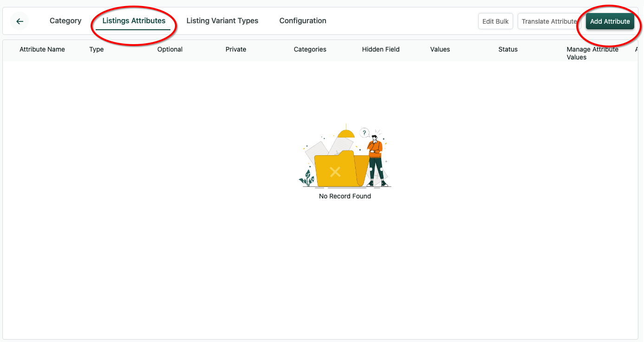Click the Categories column header
This screenshot has width=644, height=342.
(x=310, y=49)
